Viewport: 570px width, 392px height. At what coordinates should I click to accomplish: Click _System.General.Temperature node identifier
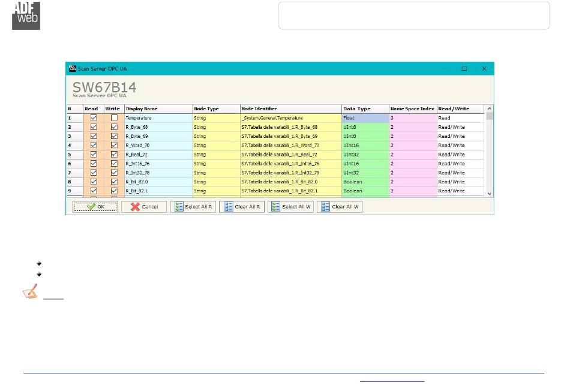[291, 118]
